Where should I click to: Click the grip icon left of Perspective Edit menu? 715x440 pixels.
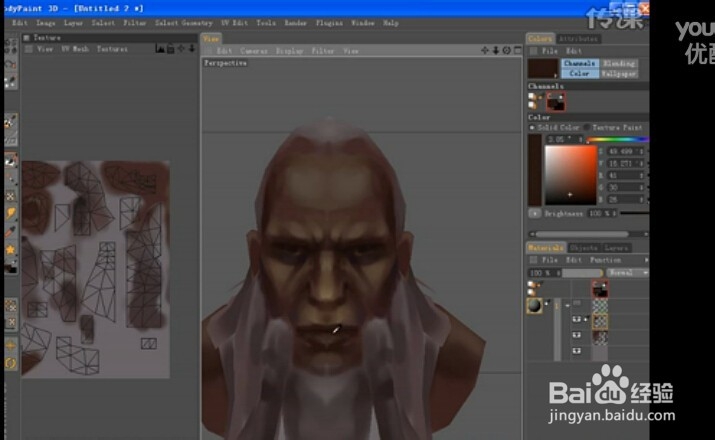point(209,51)
